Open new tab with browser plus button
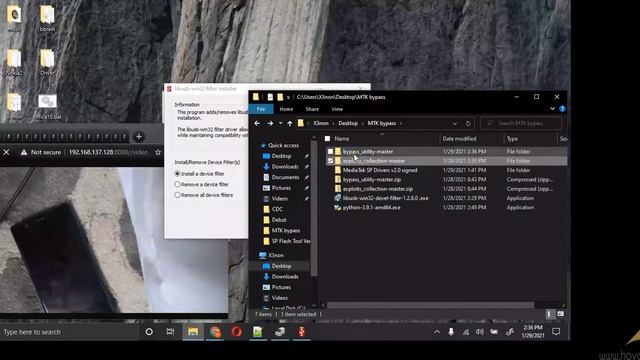The width and height of the screenshot is (640, 360). (x=139, y=137)
